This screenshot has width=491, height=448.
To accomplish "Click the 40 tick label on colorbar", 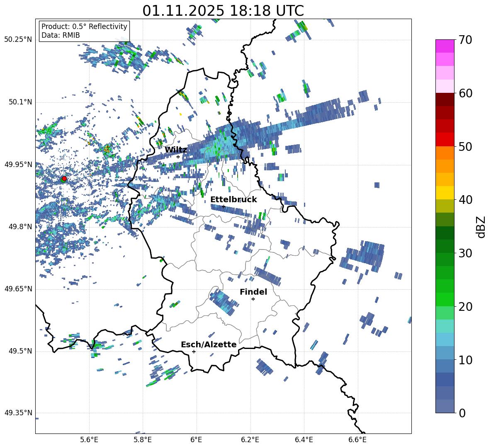I will click(465, 200).
